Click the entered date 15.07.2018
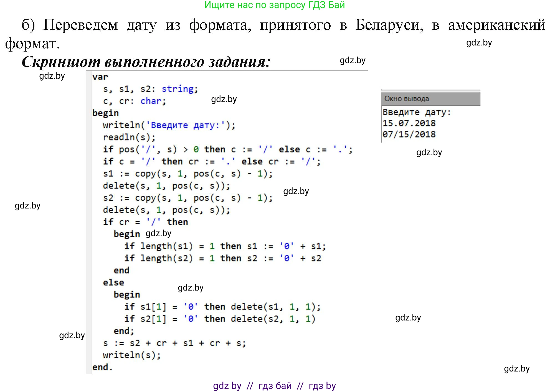Image resolution: width=550 pixels, height=392 pixels. point(408,123)
